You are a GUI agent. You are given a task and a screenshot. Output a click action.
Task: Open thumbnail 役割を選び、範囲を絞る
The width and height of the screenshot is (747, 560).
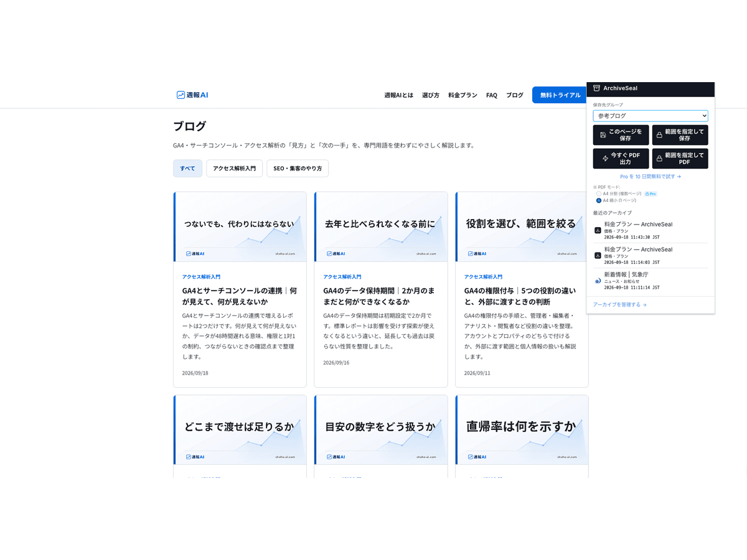522,227
